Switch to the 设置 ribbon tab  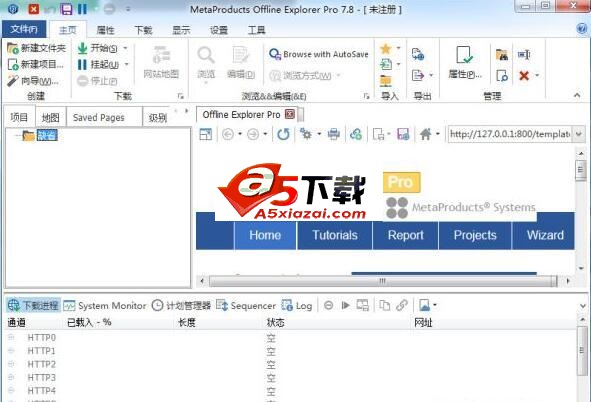tap(219, 30)
